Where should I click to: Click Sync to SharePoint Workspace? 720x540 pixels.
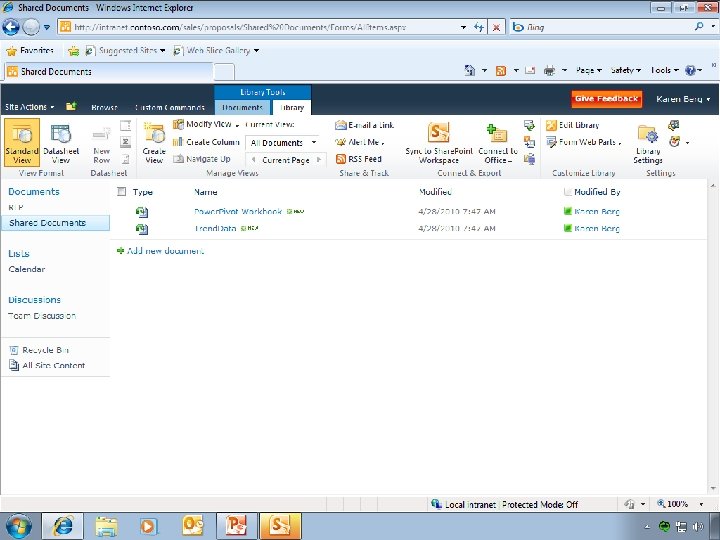[x=439, y=143]
